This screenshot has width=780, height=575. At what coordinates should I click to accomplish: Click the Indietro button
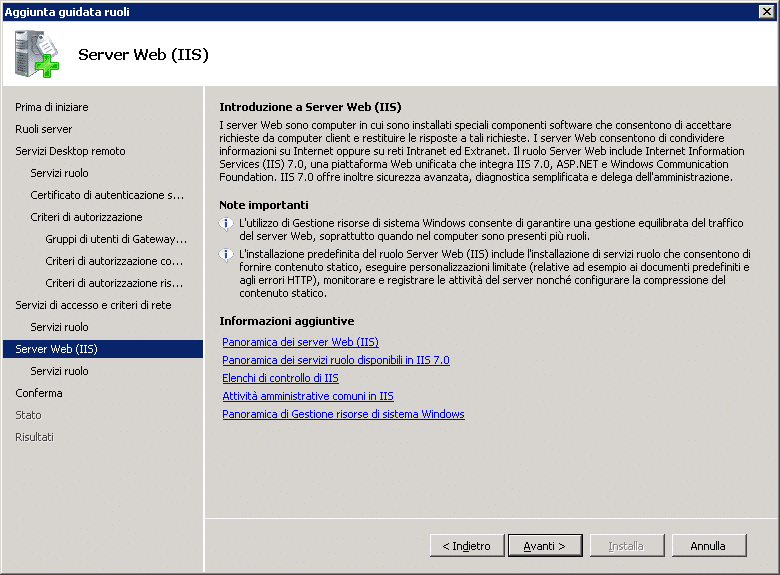467,546
